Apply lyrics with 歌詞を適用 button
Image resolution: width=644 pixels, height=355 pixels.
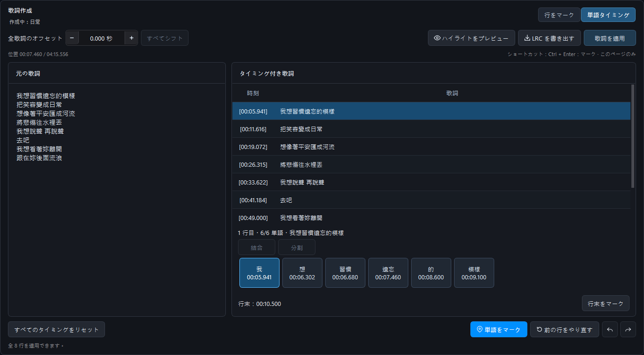coord(610,38)
